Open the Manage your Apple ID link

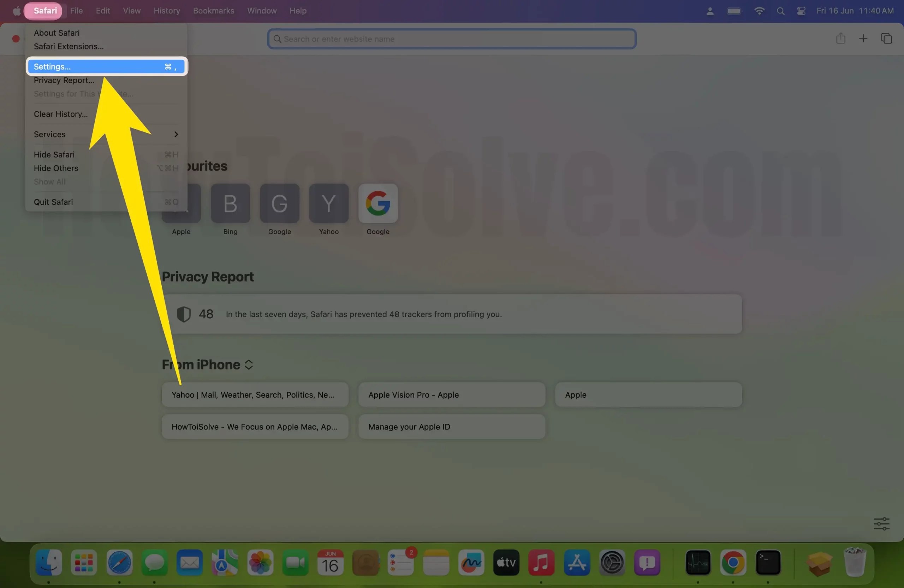click(x=452, y=427)
